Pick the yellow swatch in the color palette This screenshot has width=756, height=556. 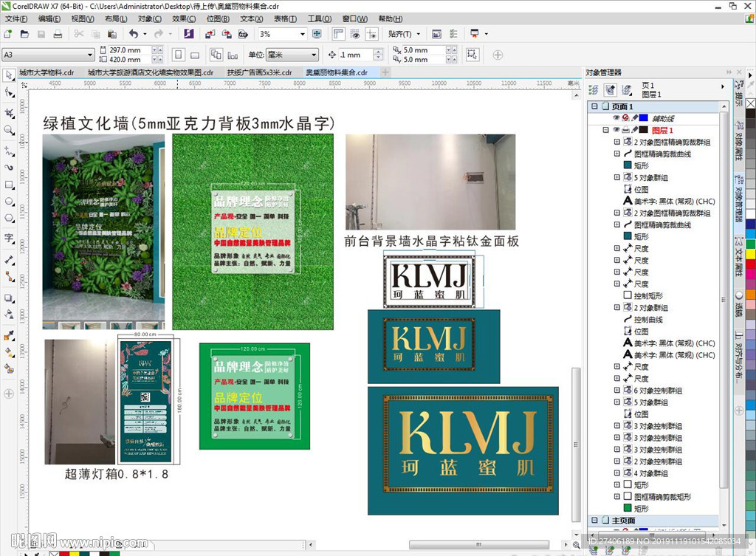point(750,255)
